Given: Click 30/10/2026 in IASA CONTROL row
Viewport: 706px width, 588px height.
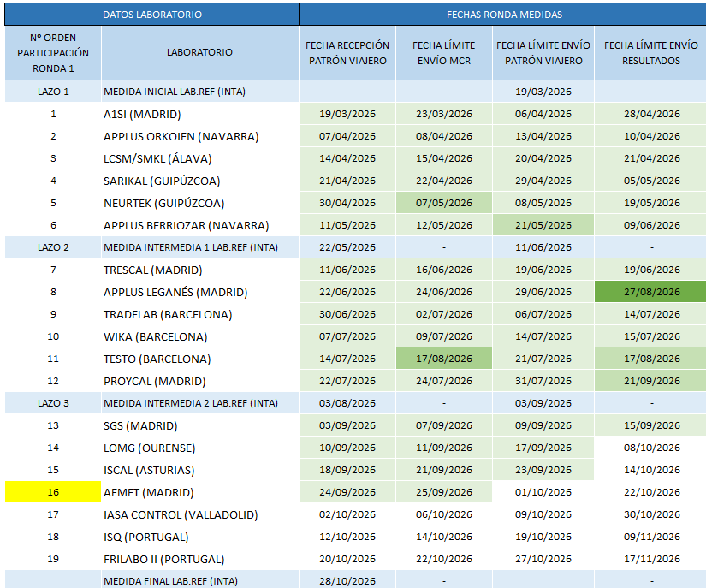Looking at the screenshot, I should 650,514.
